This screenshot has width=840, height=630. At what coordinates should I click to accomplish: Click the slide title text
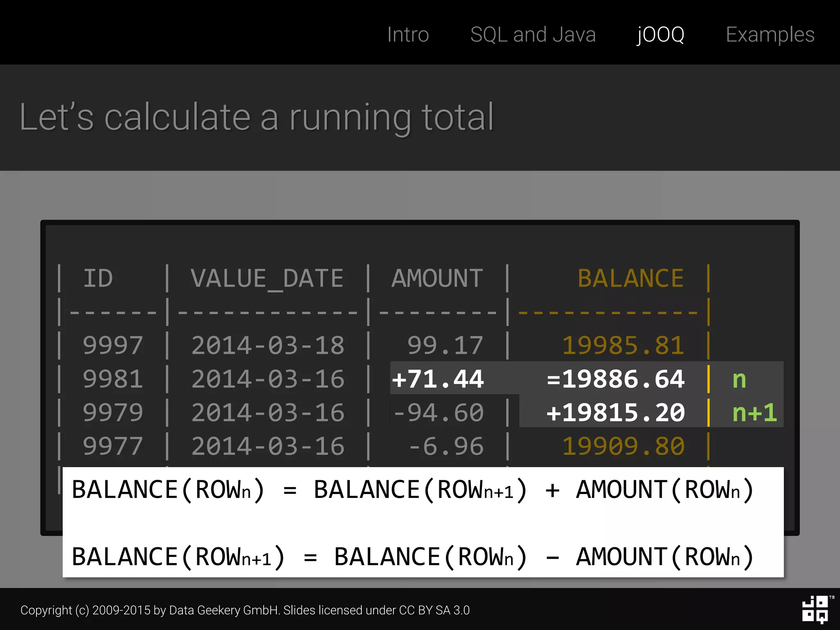[x=257, y=118]
